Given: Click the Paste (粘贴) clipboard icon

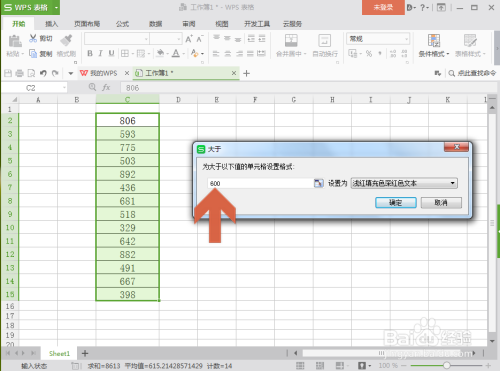Looking at the screenshot, I should click(x=15, y=41).
